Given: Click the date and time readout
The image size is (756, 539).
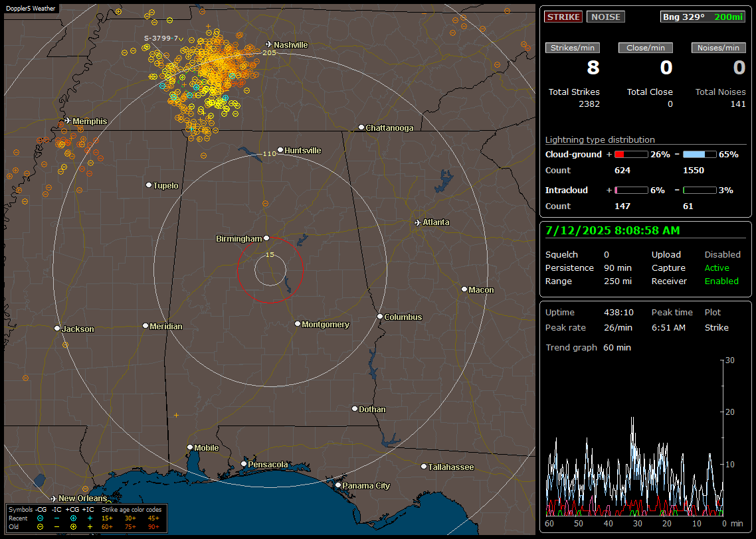Looking at the screenshot, I should click(x=613, y=230).
